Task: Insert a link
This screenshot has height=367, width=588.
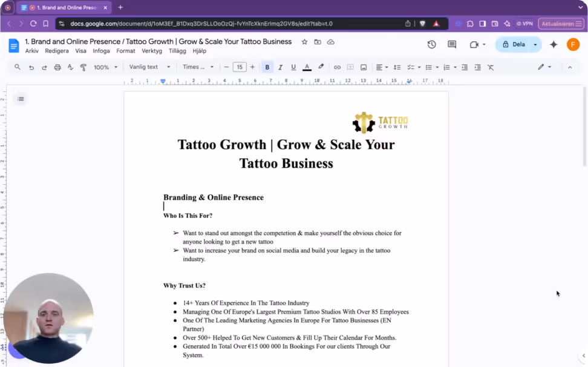Action: [x=337, y=68]
